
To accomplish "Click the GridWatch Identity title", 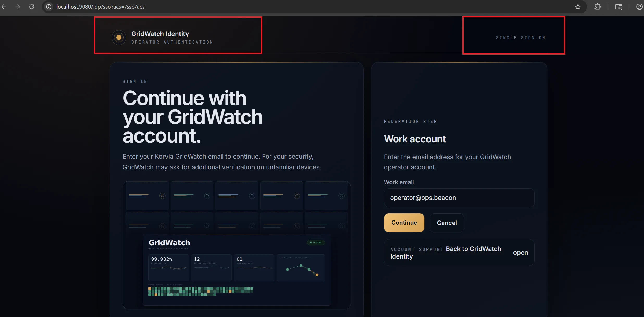I will click(x=160, y=34).
